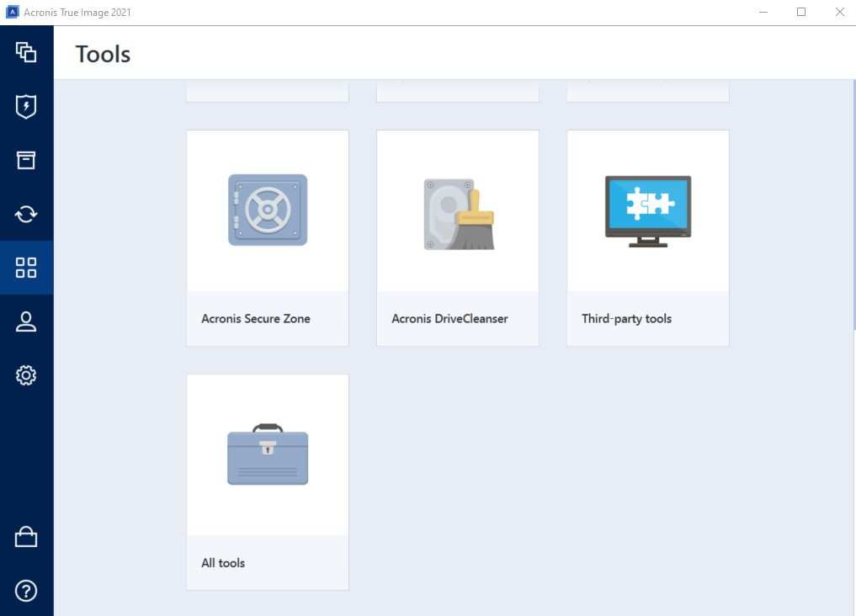Maximize the Acronis True Image window
The height and width of the screenshot is (616, 856).
click(800, 12)
